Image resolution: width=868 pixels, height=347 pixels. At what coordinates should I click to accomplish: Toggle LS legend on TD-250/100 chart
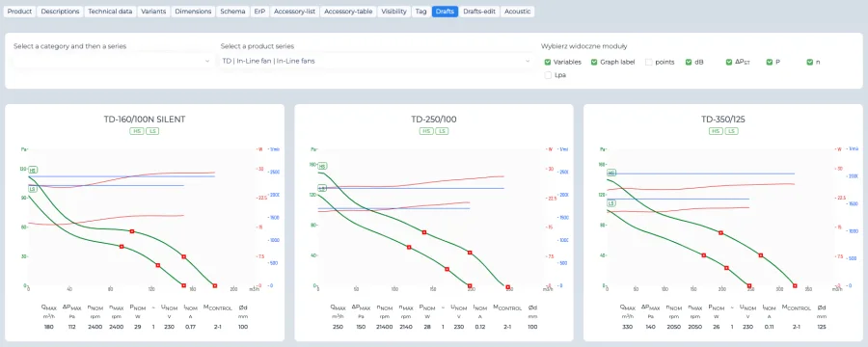click(x=442, y=131)
